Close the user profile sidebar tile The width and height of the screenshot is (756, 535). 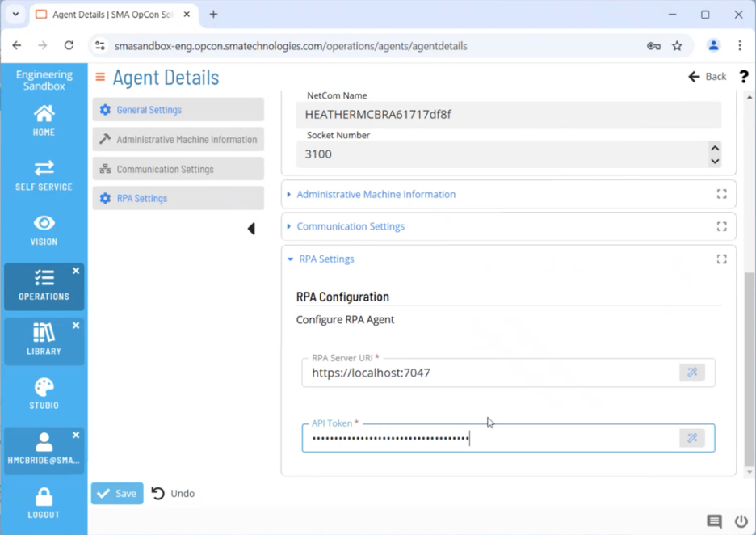[76, 435]
